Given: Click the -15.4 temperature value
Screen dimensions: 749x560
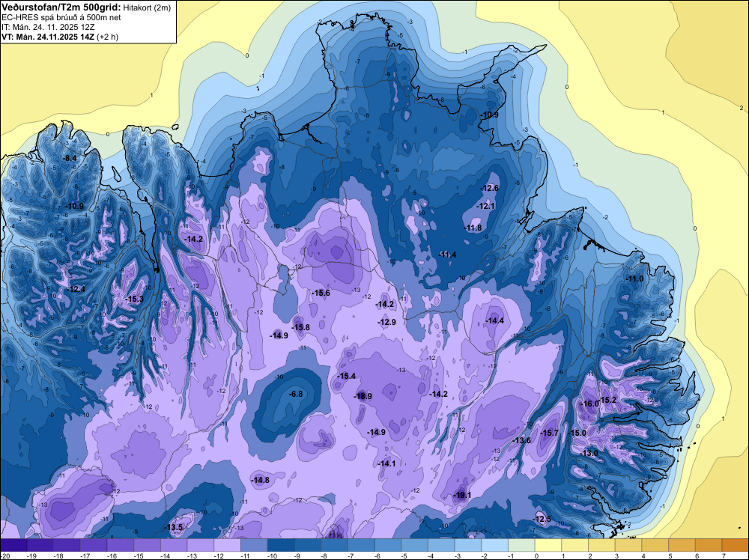Looking at the screenshot, I should click(346, 376).
